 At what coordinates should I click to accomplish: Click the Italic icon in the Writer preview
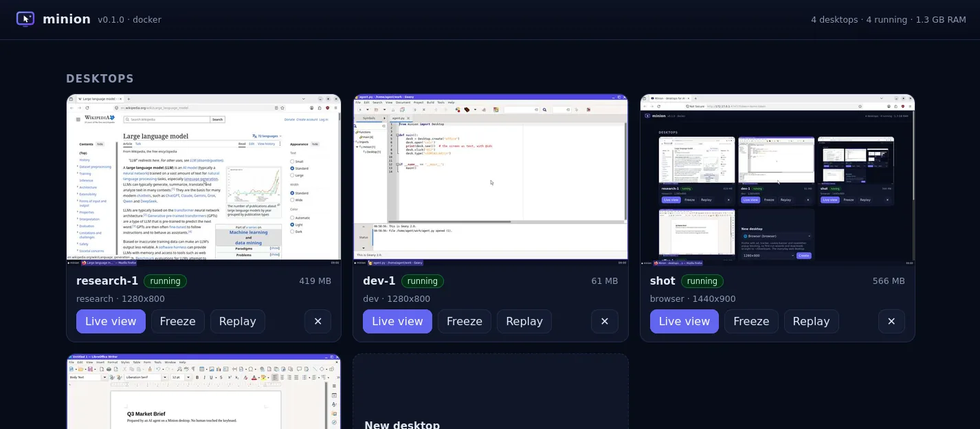(x=204, y=377)
